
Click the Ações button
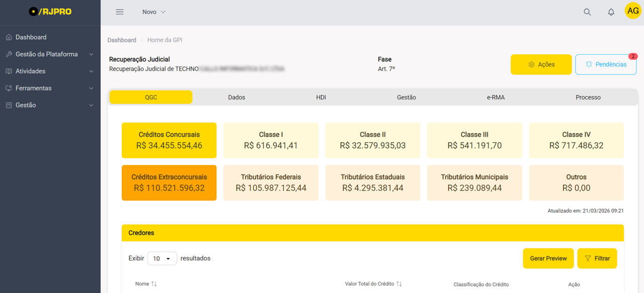point(541,64)
